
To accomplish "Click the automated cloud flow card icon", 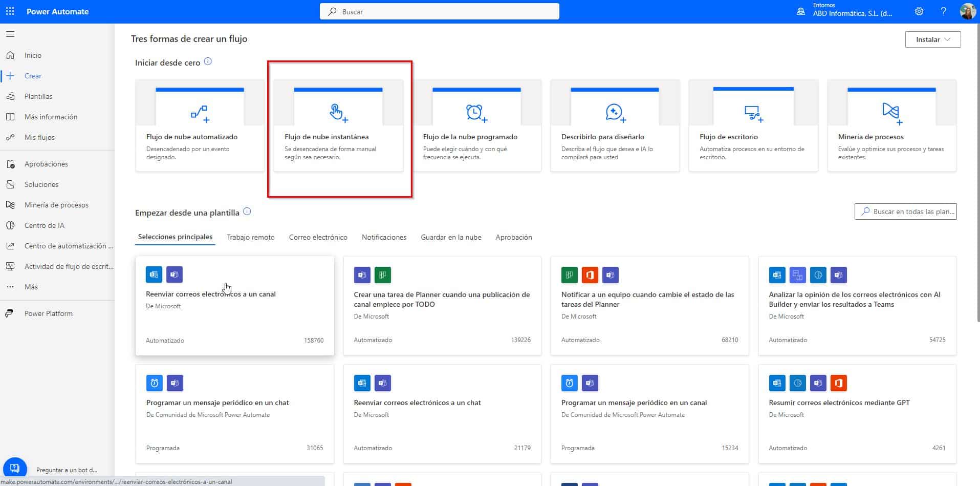I will (x=200, y=114).
